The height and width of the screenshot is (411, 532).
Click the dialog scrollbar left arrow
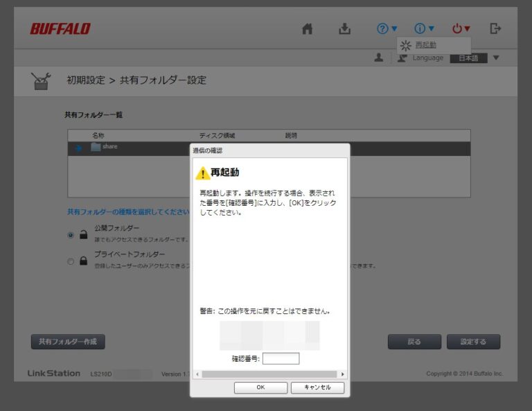pyautogui.click(x=197, y=374)
